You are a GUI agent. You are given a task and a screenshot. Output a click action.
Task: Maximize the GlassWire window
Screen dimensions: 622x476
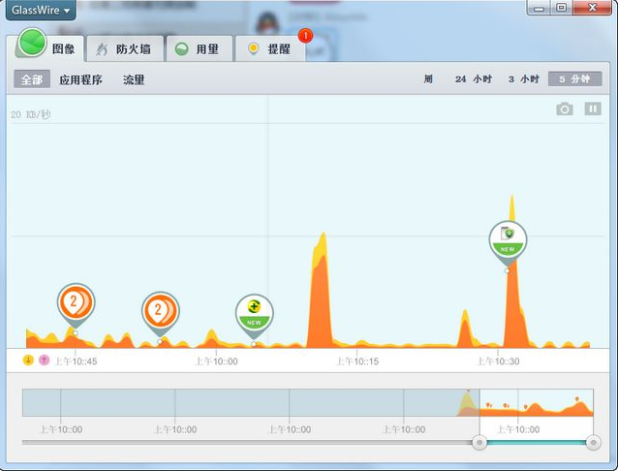561,8
